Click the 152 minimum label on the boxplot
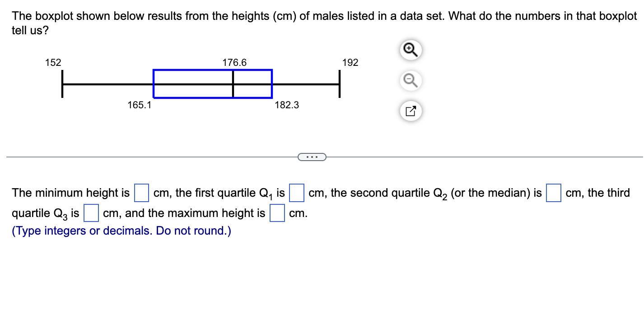Image resolution: width=644 pixels, height=314 pixels. click(x=53, y=63)
